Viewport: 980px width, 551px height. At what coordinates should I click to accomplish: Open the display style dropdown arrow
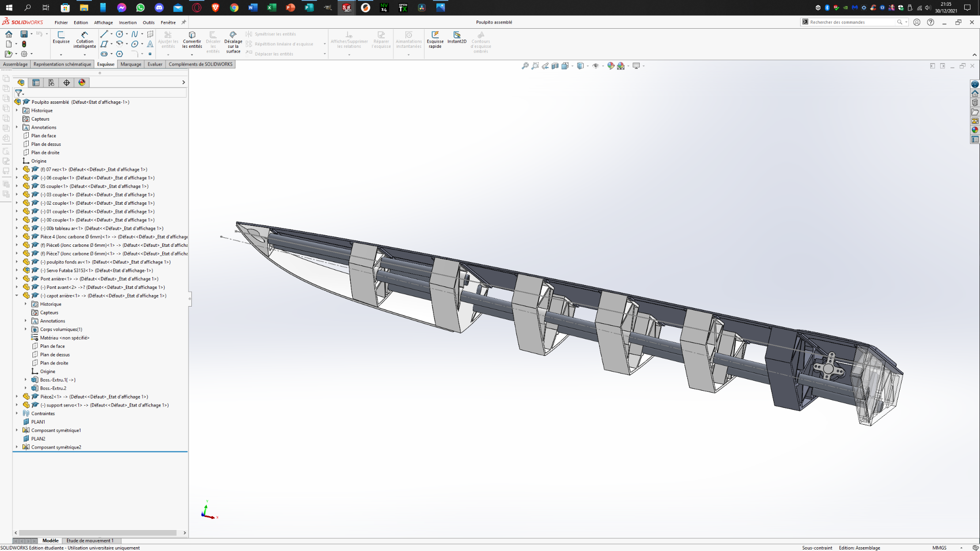[588, 66]
